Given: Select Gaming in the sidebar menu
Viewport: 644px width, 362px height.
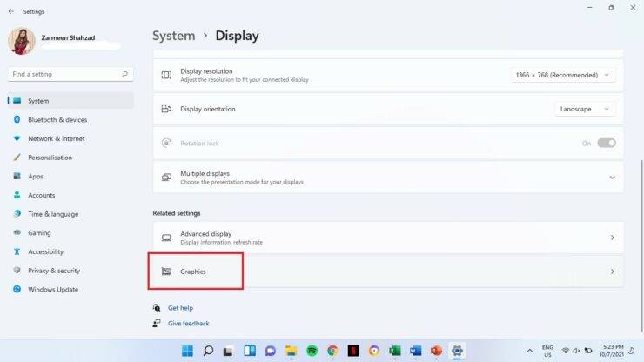Looking at the screenshot, I should click(x=39, y=233).
